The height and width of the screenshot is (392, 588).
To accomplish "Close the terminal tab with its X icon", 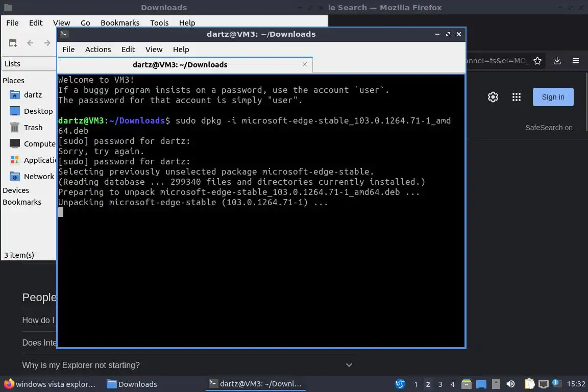I will click(x=305, y=64).
